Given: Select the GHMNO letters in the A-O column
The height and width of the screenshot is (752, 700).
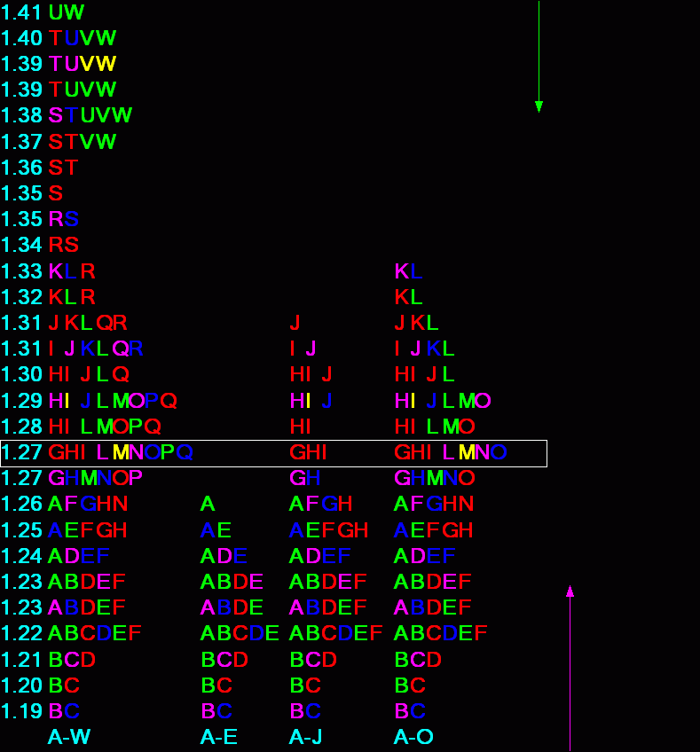Looking at the screenshot, I should (435, 478).
